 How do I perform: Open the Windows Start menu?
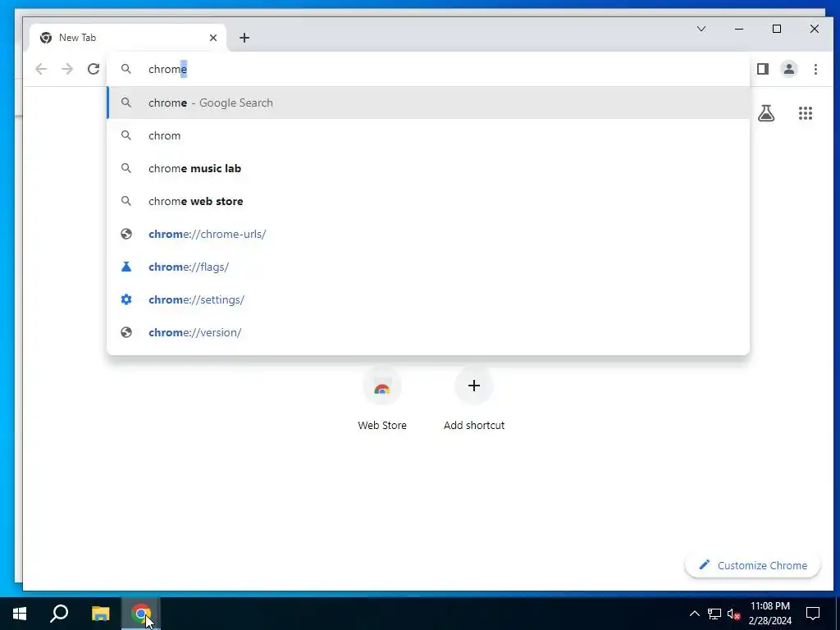pyautogui.click(x=20, y=614)
